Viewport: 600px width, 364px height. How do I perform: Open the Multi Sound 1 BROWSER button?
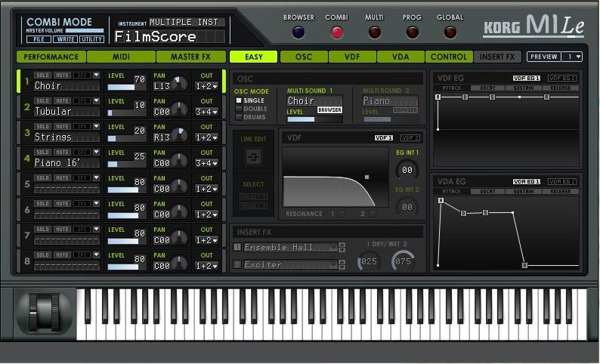[x=329, y=110]
